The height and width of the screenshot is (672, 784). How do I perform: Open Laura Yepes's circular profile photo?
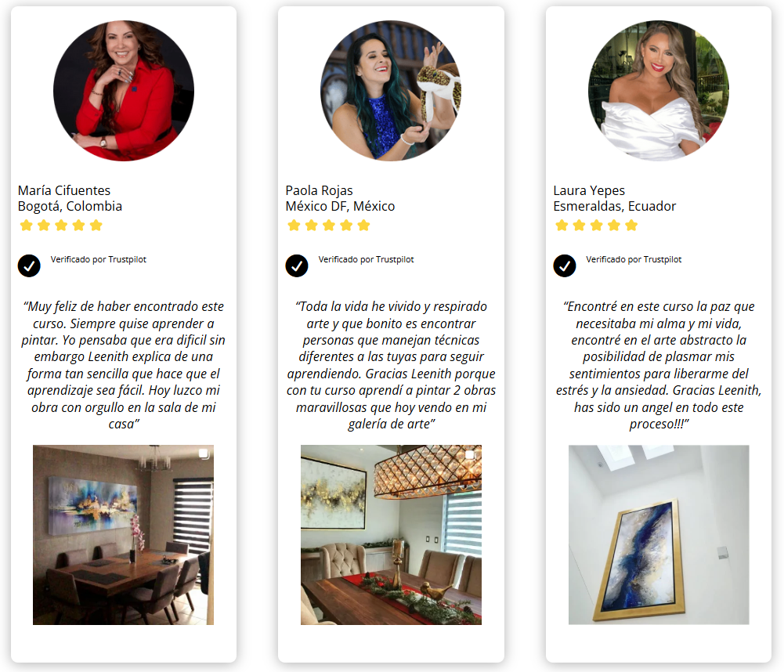[659, 91]
